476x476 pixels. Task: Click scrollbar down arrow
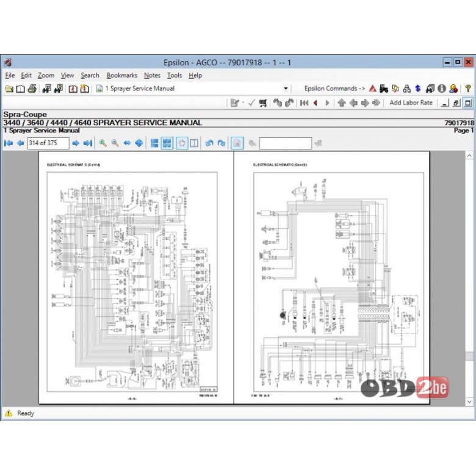tap(469, 402)
